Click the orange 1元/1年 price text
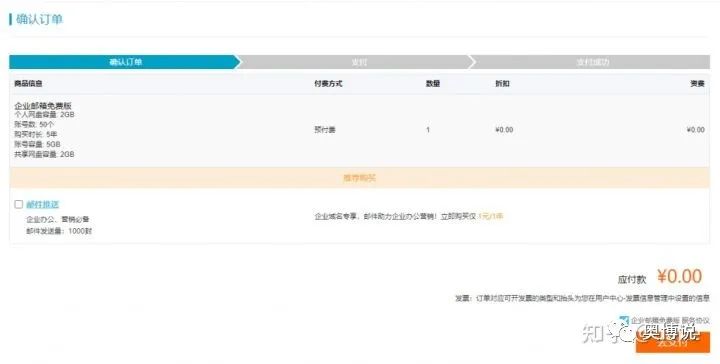This screenshot has height=364, width=720. point(490,216)
